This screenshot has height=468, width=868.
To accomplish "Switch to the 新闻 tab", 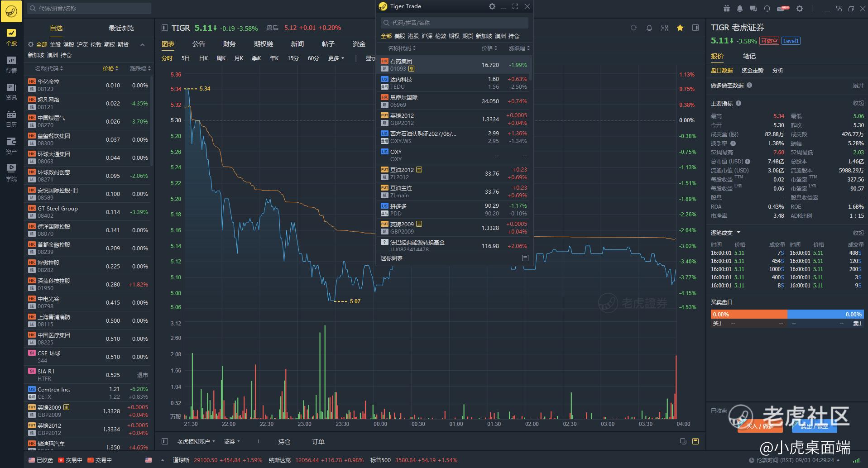I will click(x=297, y=44).
